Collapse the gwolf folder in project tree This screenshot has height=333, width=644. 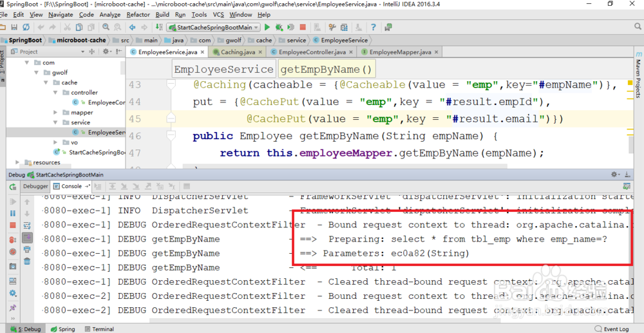click(37, 73)
